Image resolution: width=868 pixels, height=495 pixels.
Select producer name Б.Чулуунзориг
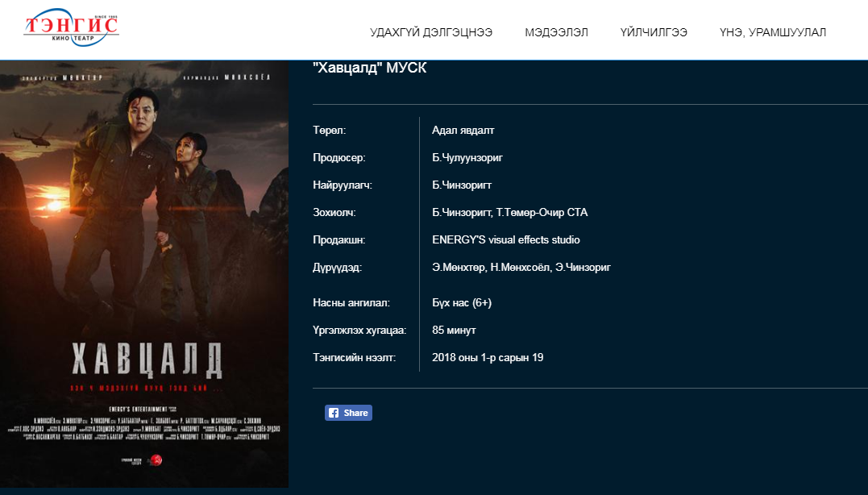467,158
